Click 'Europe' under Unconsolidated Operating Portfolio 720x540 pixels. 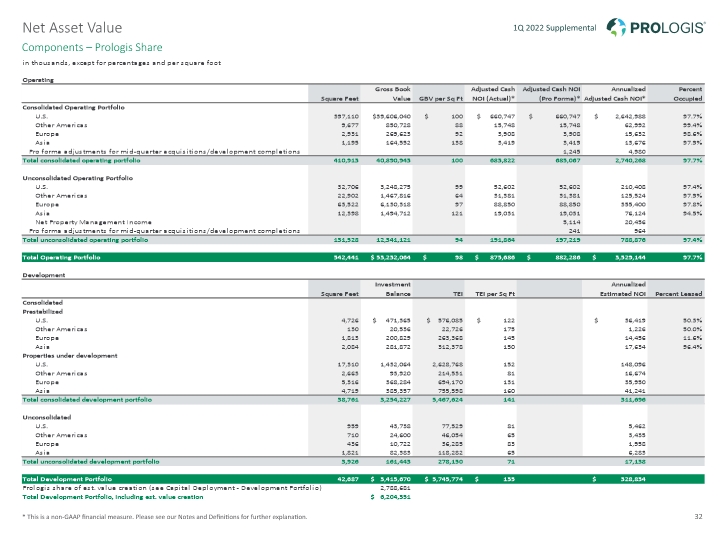click(x=47, y=205)
